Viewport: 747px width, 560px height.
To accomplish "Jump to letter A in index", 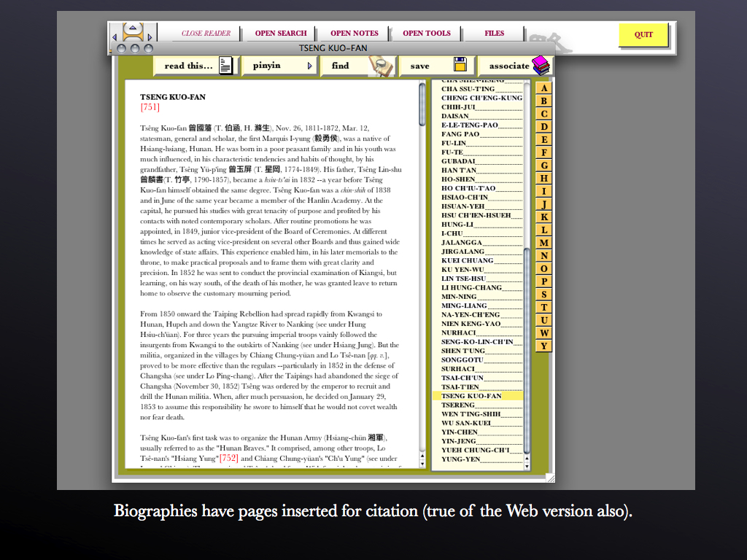I will tap(543, 88).
